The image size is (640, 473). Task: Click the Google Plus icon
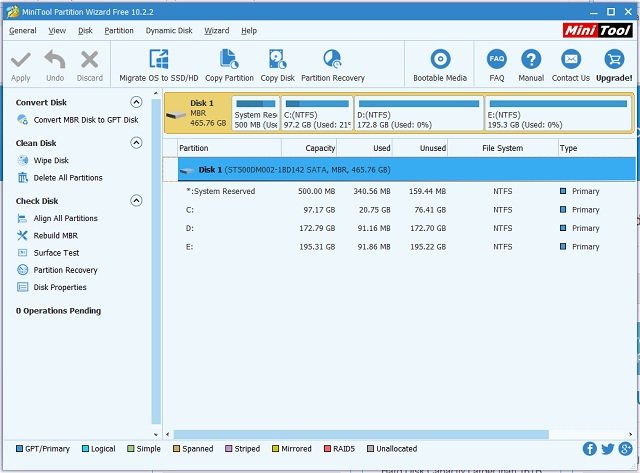tap(625, 449)
